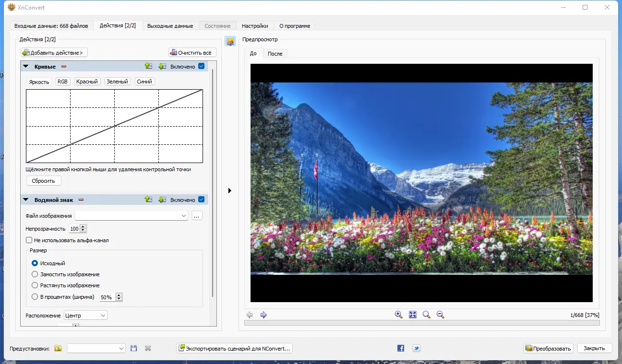Collapse the Водяной знак section triangle
The width and height of the screenshot is (622, 364).
pos(26,200)
